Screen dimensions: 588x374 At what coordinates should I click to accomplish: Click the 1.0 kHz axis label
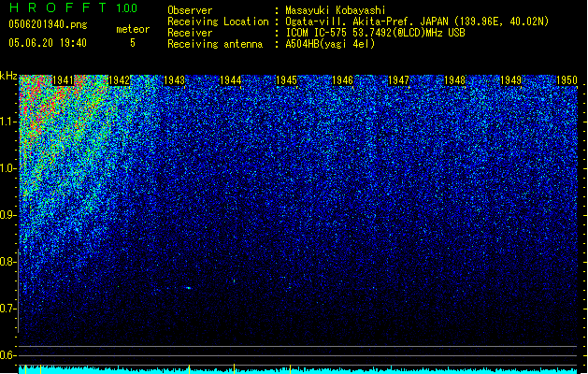[x=7, y=168]
